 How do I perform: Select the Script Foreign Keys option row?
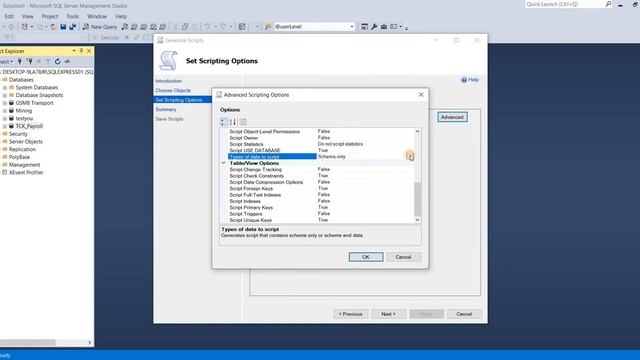(x=321, y=188)
